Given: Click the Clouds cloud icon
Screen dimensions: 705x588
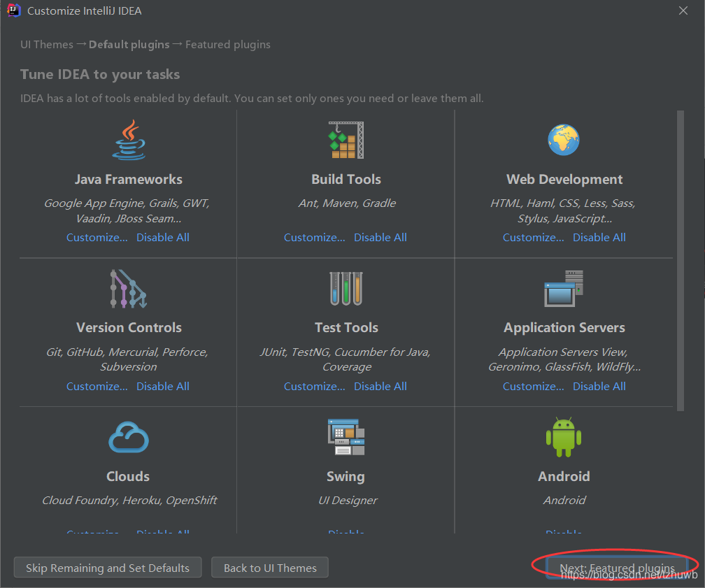Looking at the screenshot, I should click(x=129, y=437).
